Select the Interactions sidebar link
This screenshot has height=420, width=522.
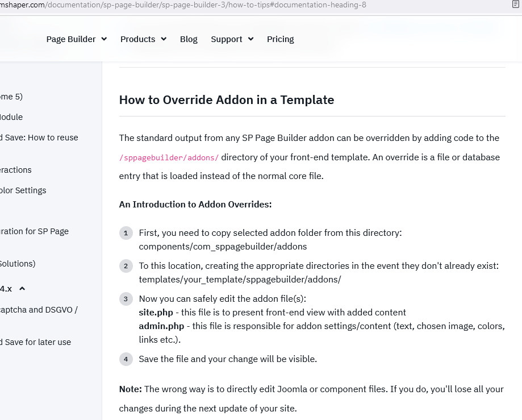pyautogui.click(x=16, y=170)
